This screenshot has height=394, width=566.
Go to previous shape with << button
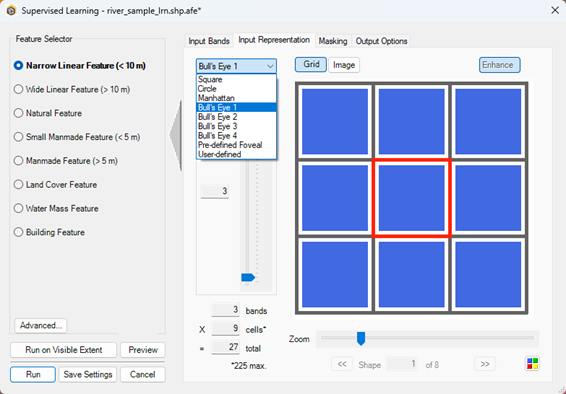tap(342, 364)
